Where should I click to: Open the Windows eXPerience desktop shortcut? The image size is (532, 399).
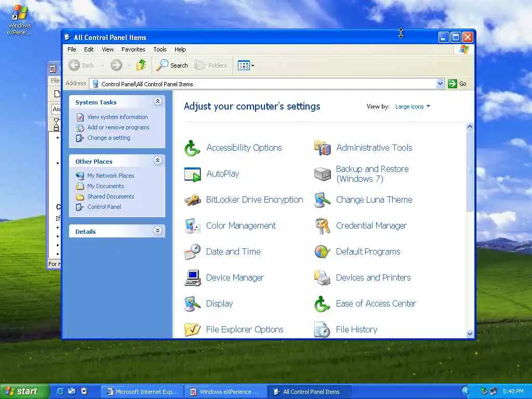click(x=19, y=20)
